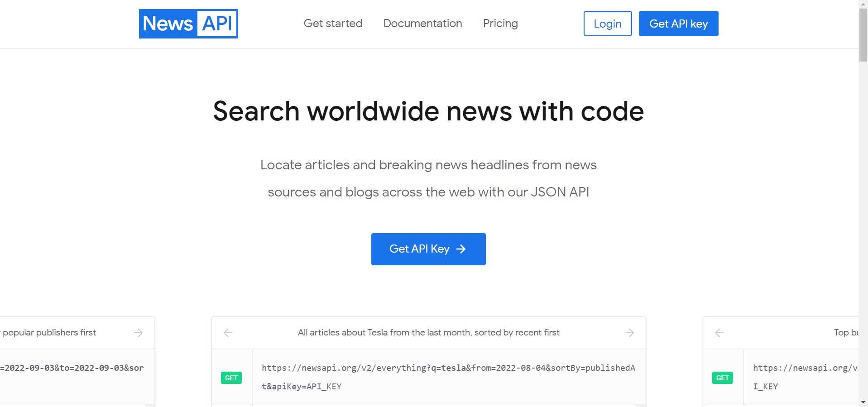
Task: Click GET badge beside Tesla request URL
Action: click(x=231, y=378)
